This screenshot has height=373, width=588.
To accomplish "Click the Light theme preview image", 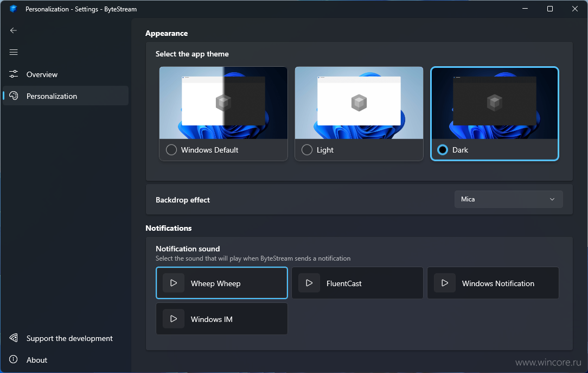I will pyautogui.click(x=359, y=103).
